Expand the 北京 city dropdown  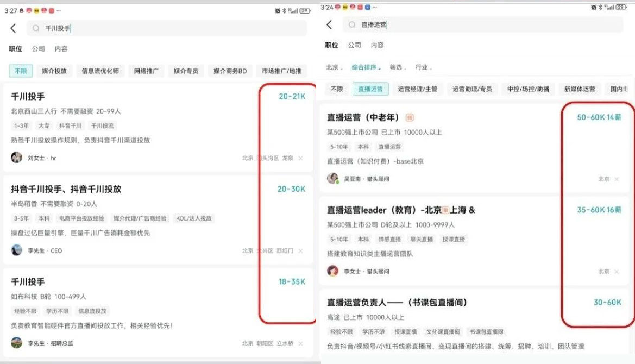334,67
